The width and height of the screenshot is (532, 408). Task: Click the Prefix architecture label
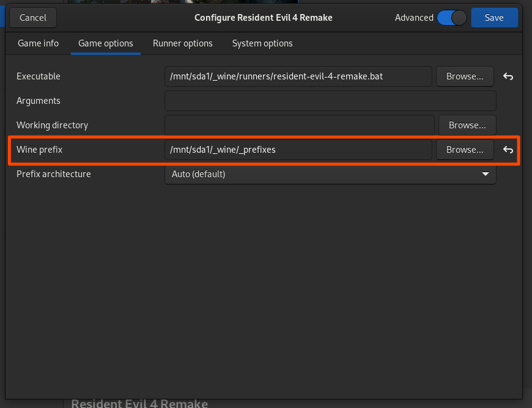tap(54, 174)
